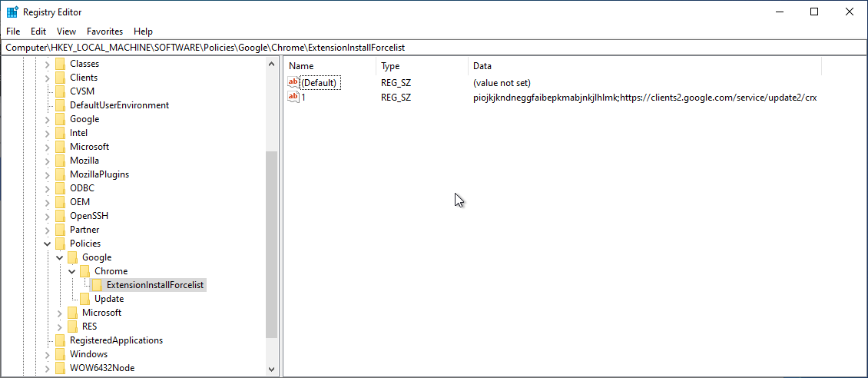Viewport: 868px width, 378px height.
Task: Click the Chrome key folder icon
Action: (85, 271)
